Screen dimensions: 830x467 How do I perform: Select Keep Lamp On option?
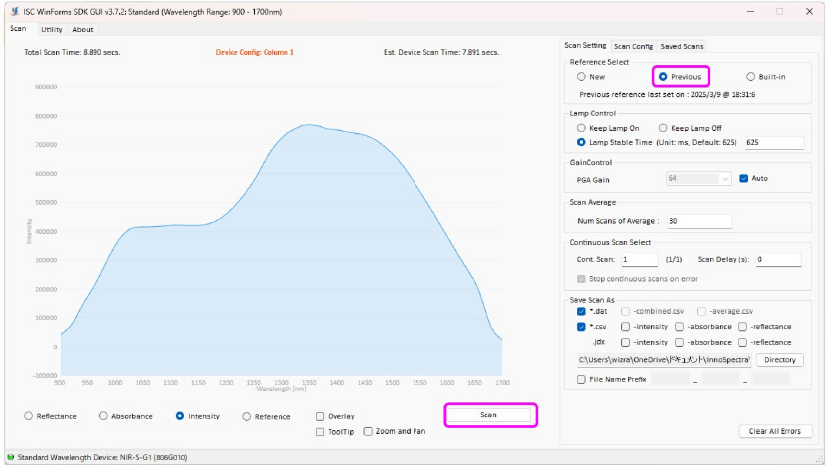(x=582, y=128)
